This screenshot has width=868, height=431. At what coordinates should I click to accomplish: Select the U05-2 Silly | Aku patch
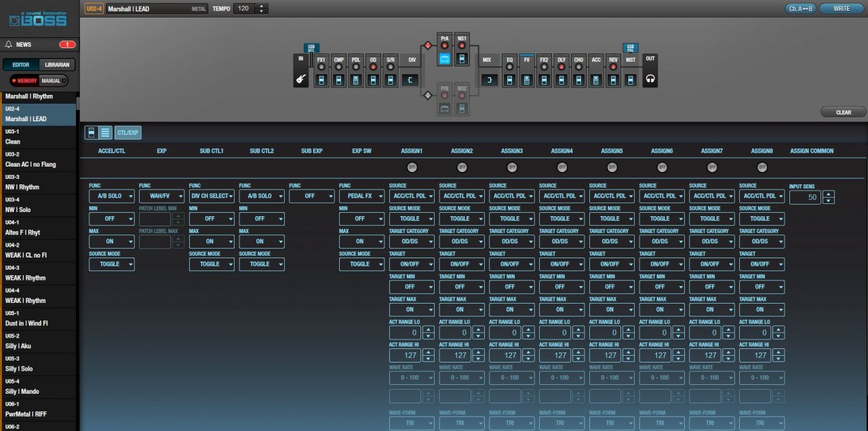[39, 341]
